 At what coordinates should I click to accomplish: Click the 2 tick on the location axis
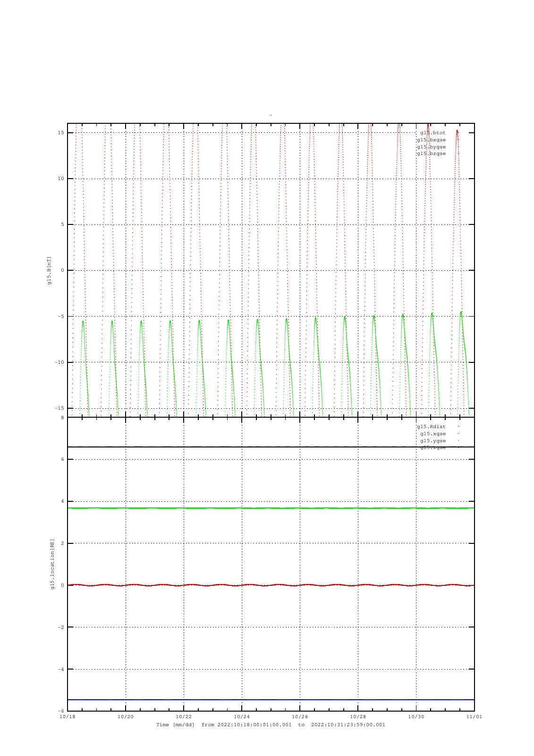coord(62,543)
